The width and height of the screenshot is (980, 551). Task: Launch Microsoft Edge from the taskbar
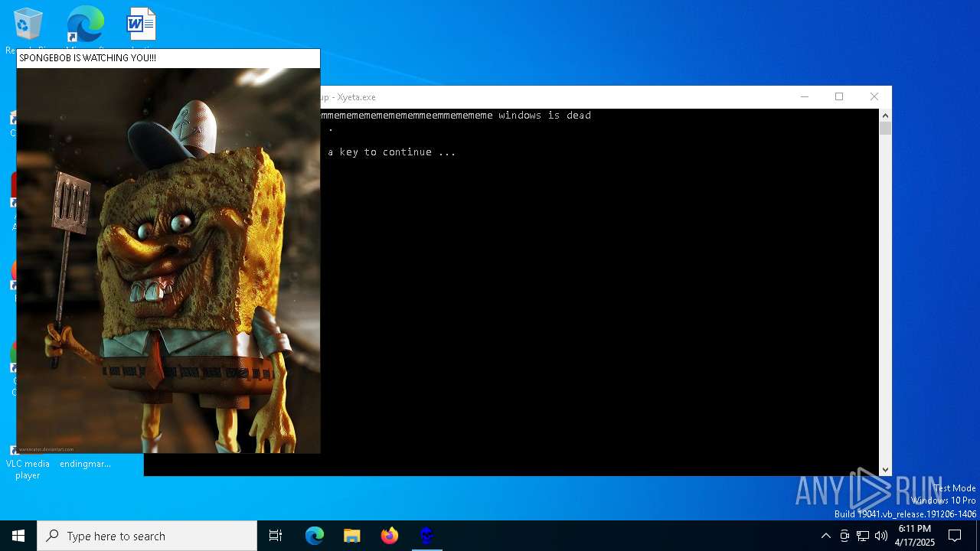click(x=315, y=536)
